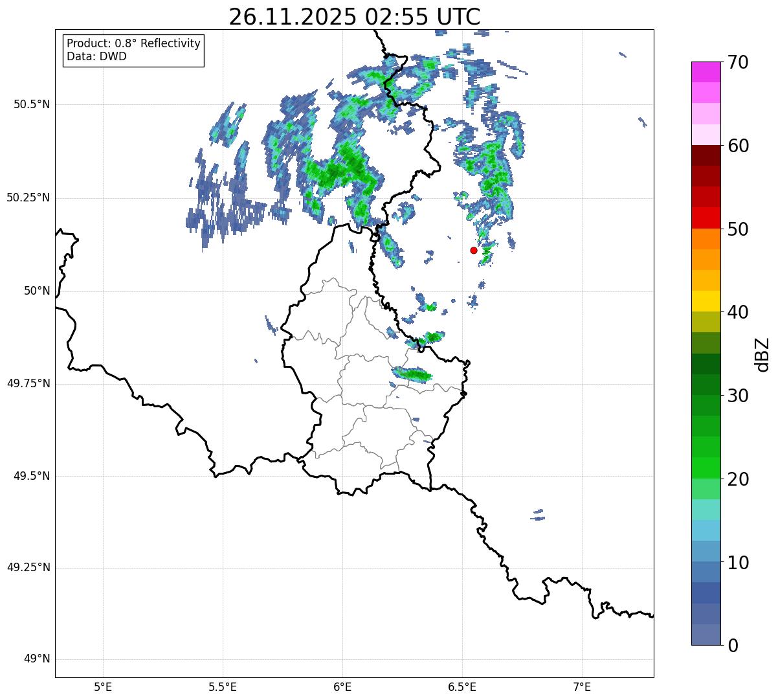Click the 5.5°E longitude tick label
The height and width of the screenshot is (700, 778).
[x=223, y=687]
